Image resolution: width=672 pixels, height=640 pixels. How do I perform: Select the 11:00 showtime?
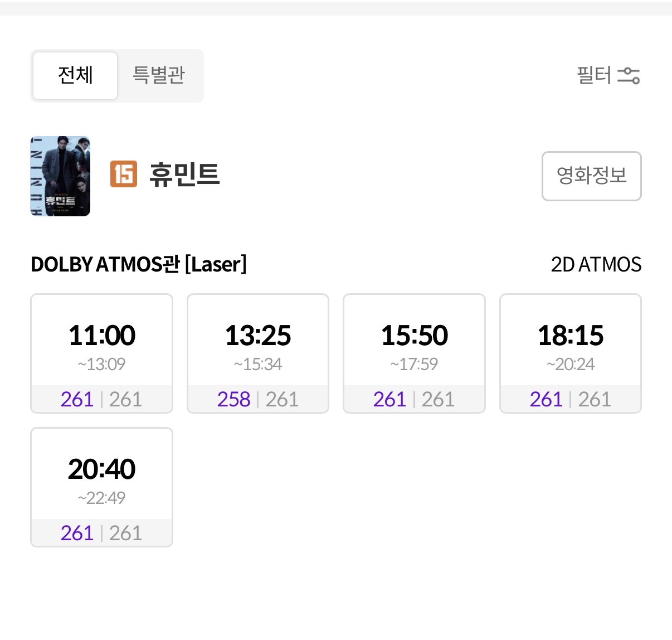pyautogui.click(x=101, y=353)
